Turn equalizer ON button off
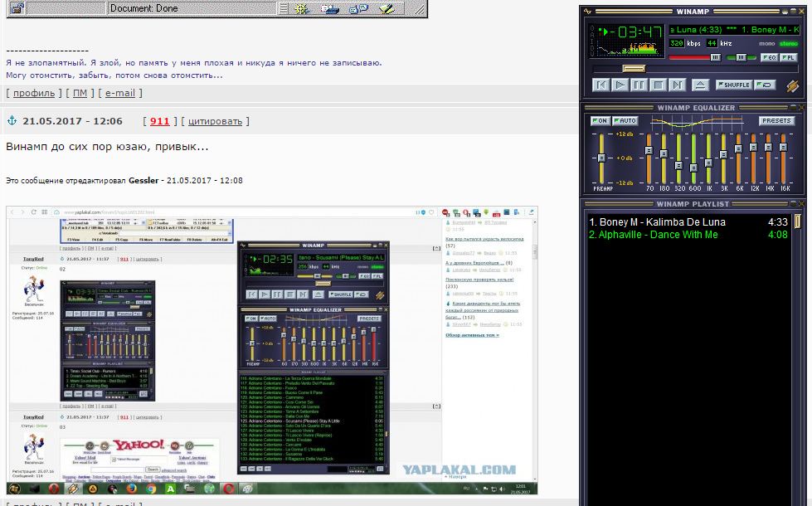812x506 pixels. click(600, 120)
